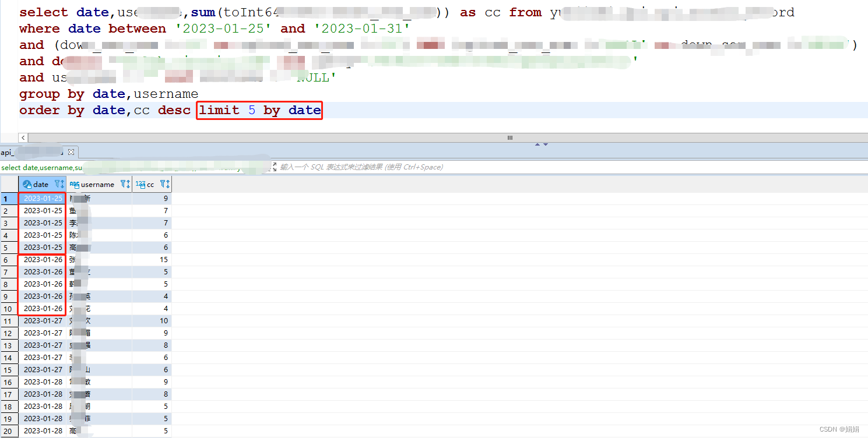Click the editor horizontal scrollbar thumb
This screenshot has width=868, height=438.
point(510,138)
